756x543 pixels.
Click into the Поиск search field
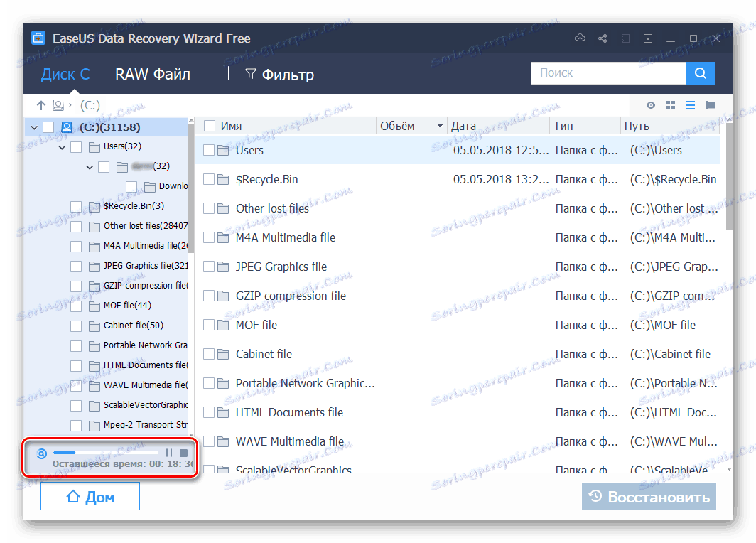(608, 72)
